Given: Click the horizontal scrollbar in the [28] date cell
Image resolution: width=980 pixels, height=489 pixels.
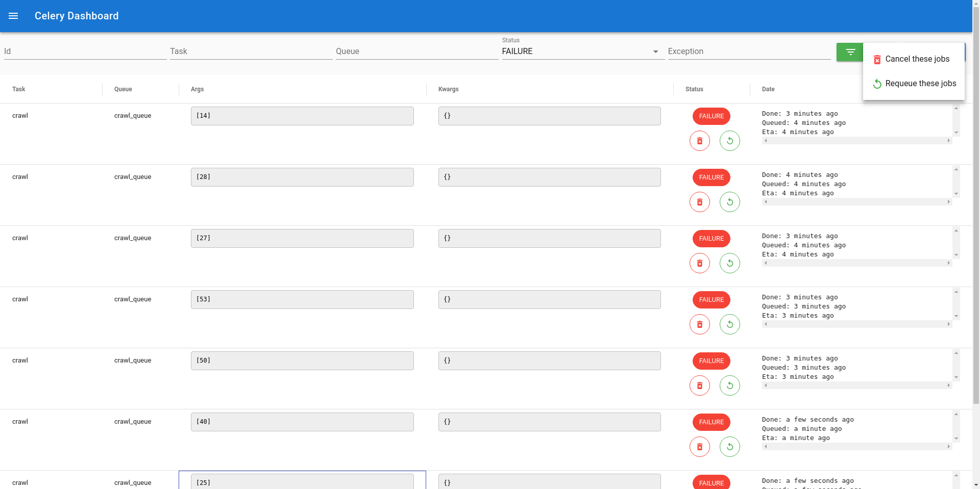Looking at the screenshot, I should [x=857, y=202].
